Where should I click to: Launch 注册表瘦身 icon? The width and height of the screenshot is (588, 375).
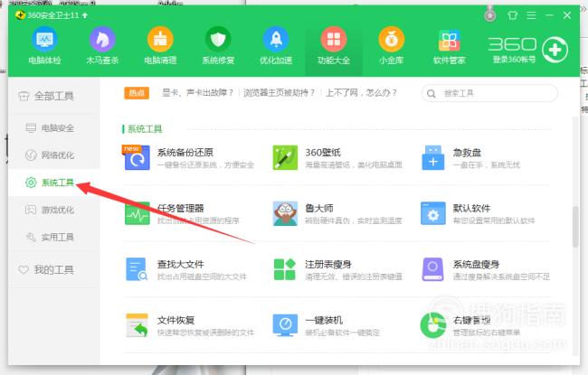tap(285, 269)
